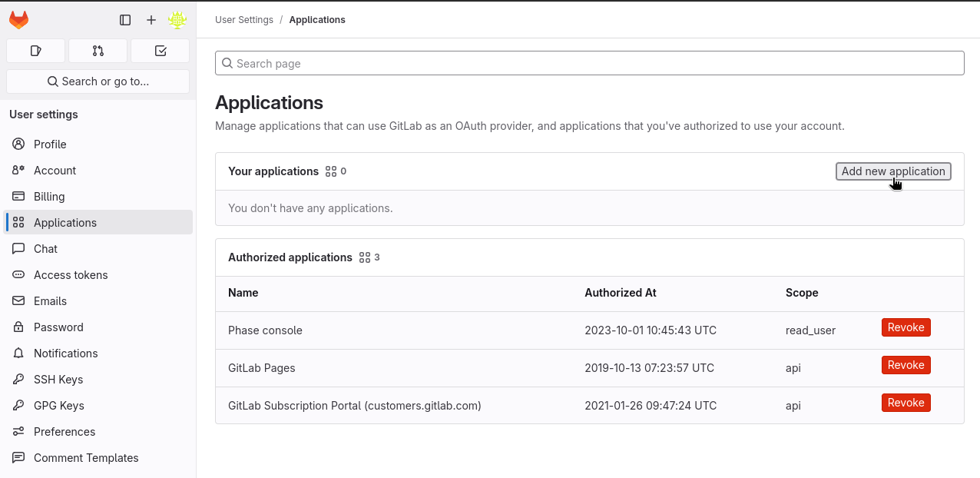980x478 pixels.
Task: Click the Name column header
Action: click(x=243, y=293)
